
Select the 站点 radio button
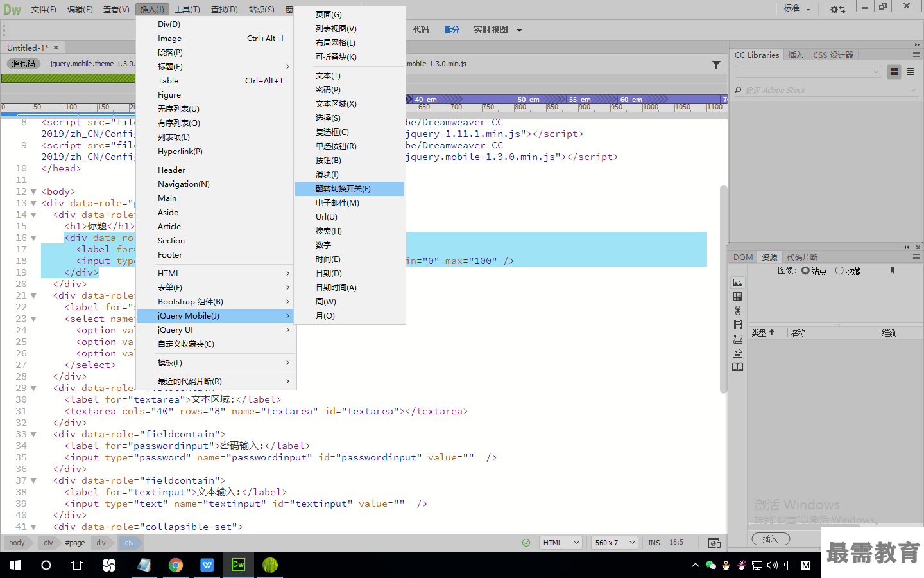click(x=805, y=270)
